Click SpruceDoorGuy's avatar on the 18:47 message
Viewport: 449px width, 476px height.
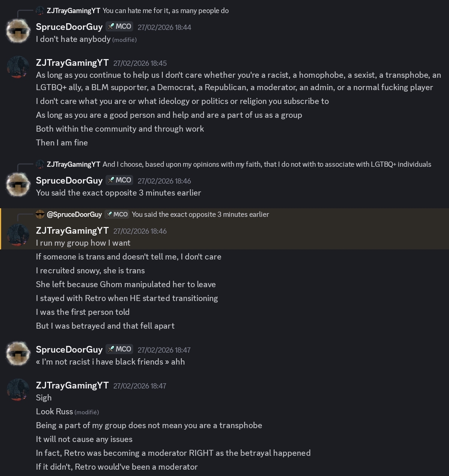click(x=18, y=354)
